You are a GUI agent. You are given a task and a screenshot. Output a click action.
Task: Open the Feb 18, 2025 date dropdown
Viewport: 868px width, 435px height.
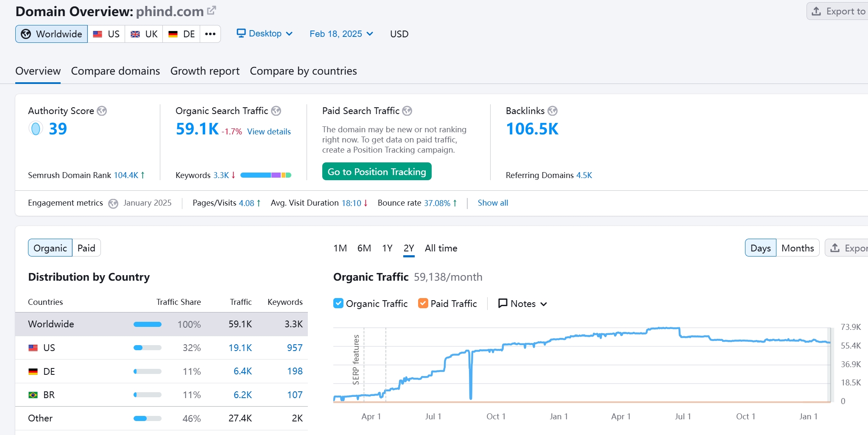[341, 34]
